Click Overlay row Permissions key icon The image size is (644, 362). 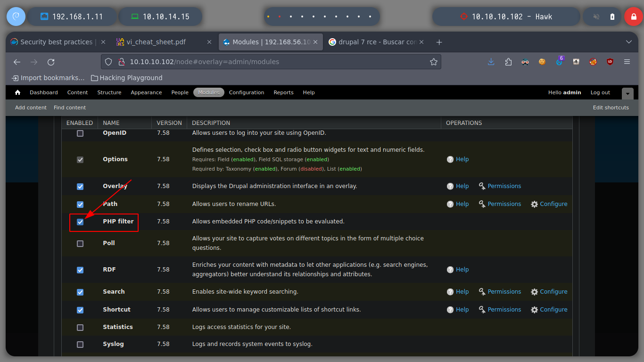482,186
